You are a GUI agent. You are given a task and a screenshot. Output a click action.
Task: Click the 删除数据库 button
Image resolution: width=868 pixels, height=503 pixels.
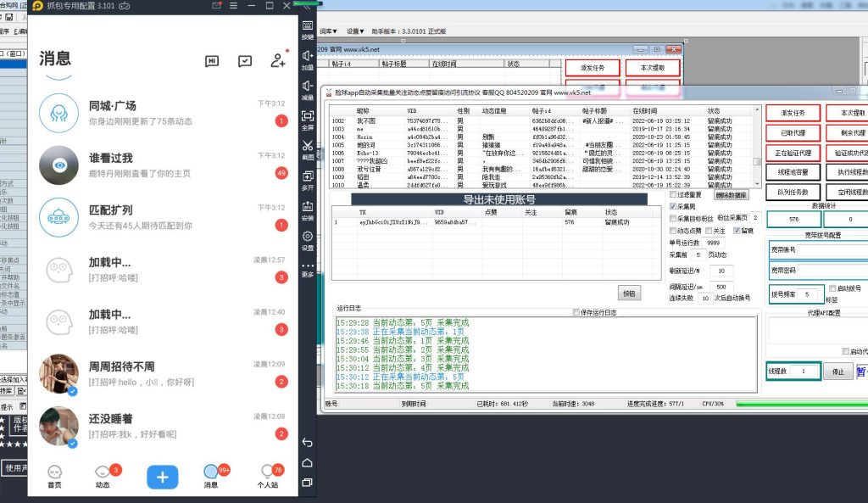(731, 194)
